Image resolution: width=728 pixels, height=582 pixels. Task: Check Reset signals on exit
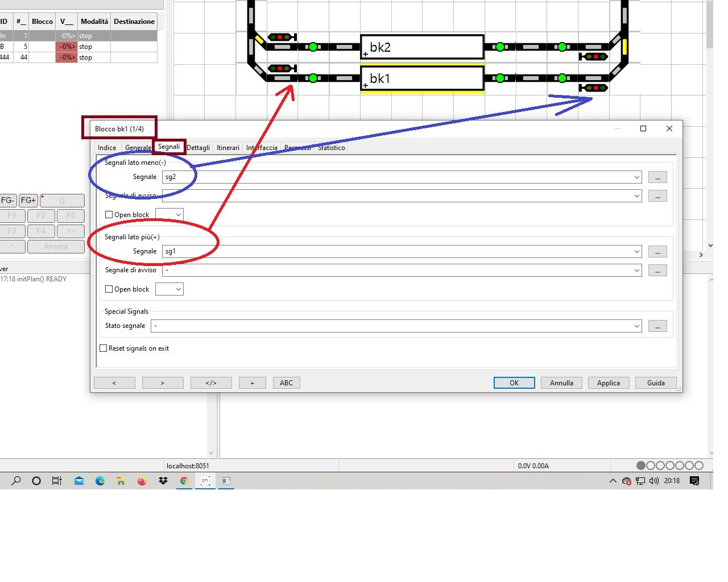coord(104,348)
